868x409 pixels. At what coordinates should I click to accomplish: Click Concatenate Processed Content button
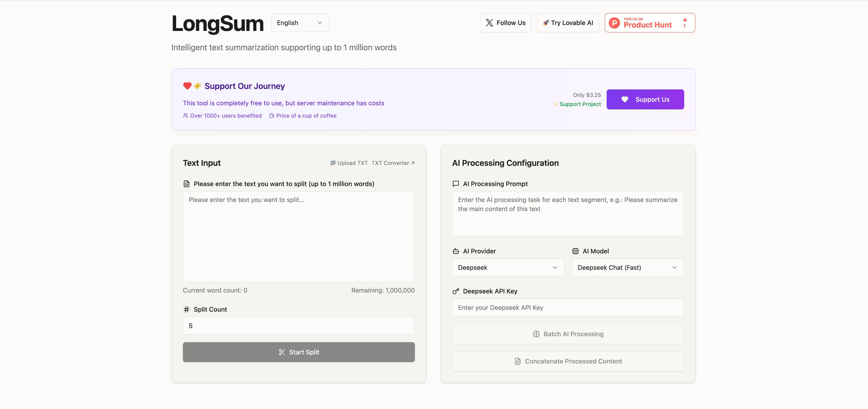tap(568, 361)
